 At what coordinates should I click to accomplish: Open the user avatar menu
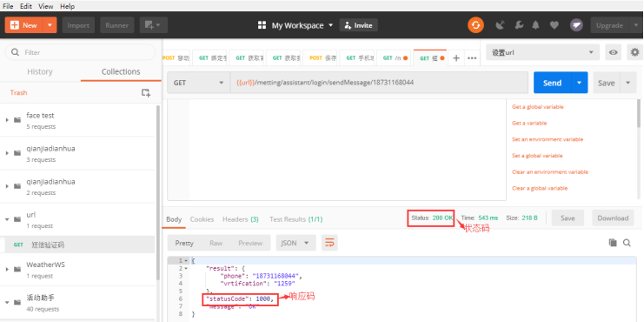576,25
